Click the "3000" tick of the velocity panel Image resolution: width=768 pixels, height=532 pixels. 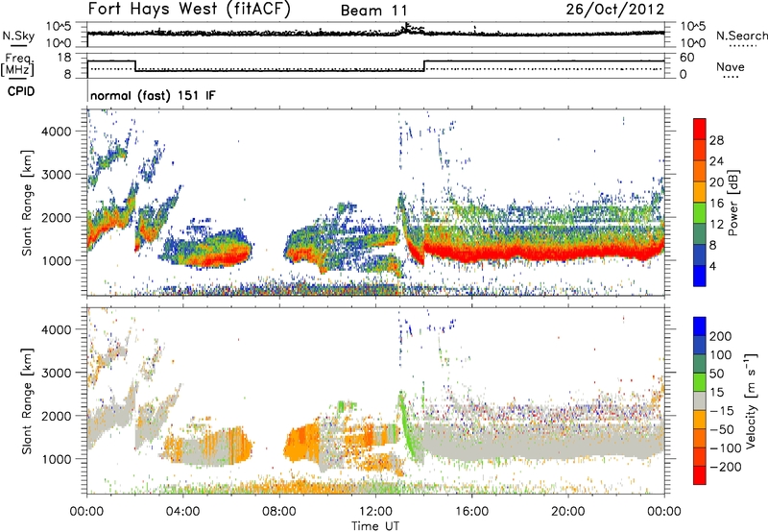coord(57,373)
